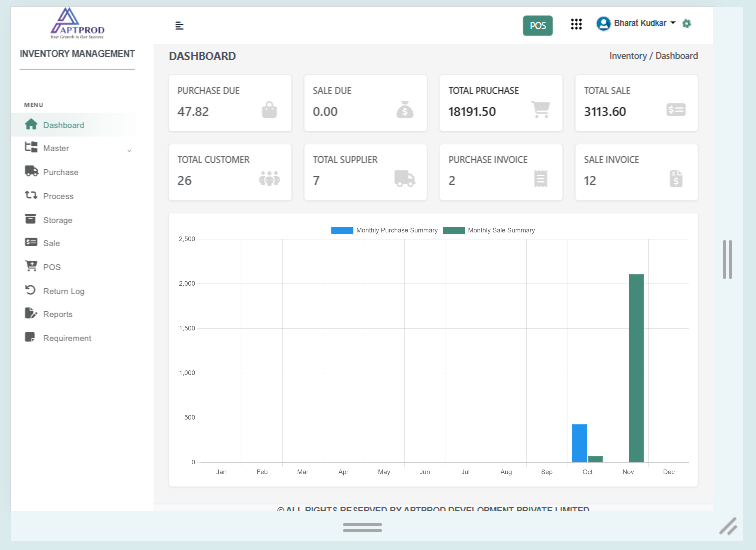Open the apps grid icon

tap(576, 24)
